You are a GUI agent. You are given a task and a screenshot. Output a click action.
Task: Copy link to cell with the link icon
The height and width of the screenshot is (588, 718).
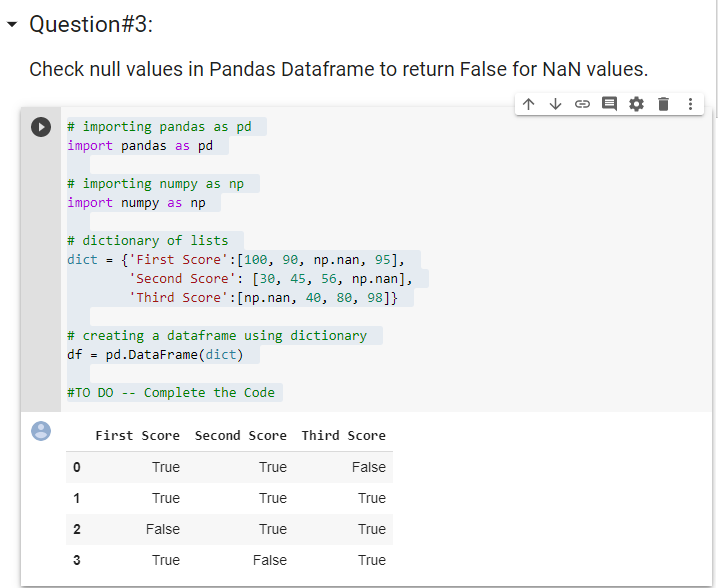pyautogui.click(x=582, y=104)
